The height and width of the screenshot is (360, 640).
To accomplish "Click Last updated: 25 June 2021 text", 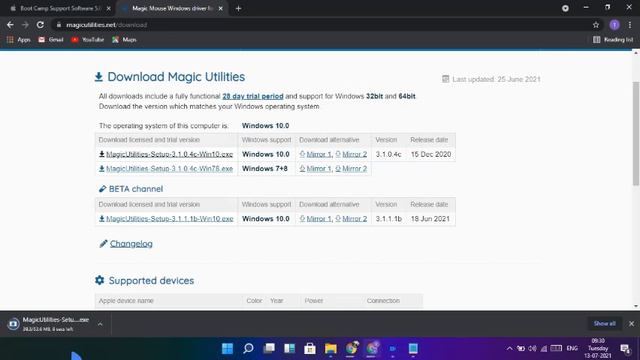I will [496, 79].
